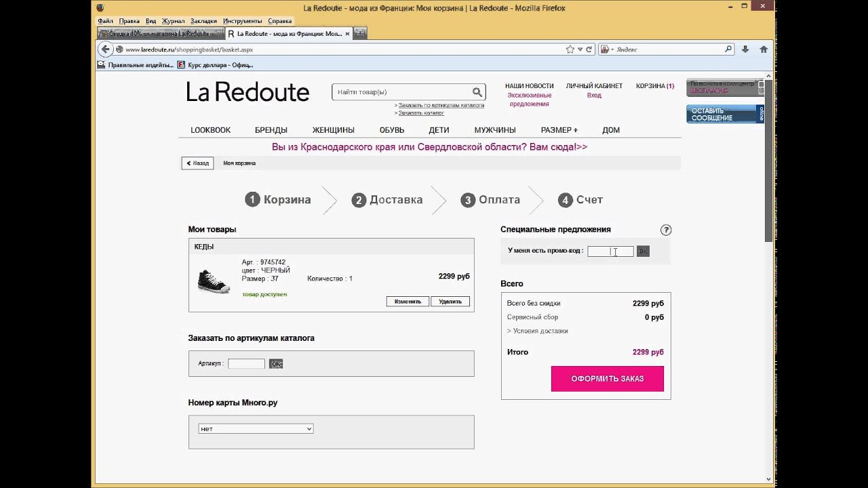Open the LOOKBOOK category
Screen dimensions: 868x488
tap(211, 130)
